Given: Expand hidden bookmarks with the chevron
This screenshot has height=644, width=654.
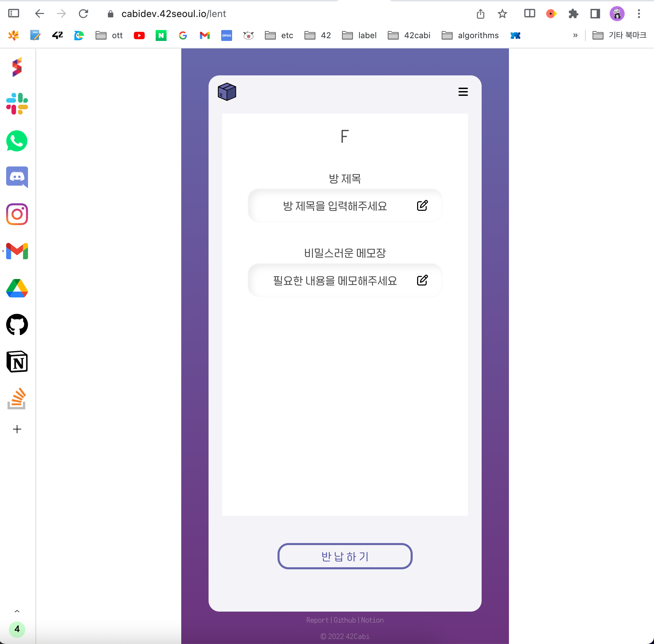Looking at the screenshot, I should (575, 35).
